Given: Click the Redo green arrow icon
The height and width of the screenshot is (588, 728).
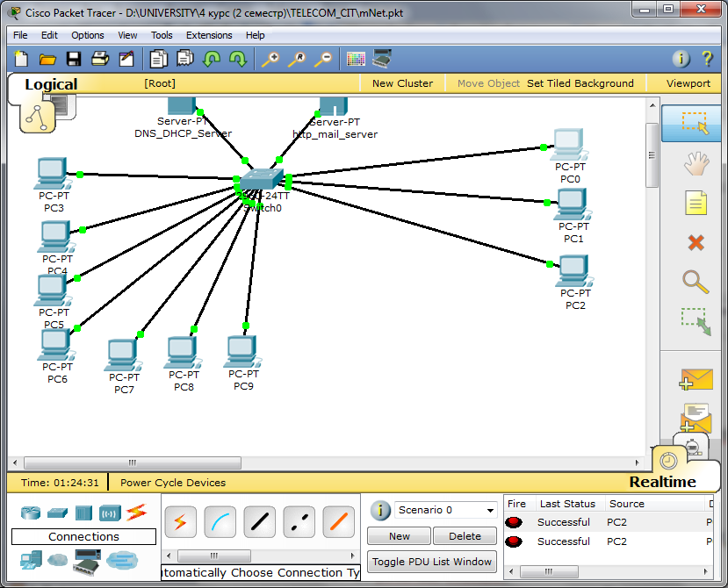Looking at the screenshot, I should 238,59.
